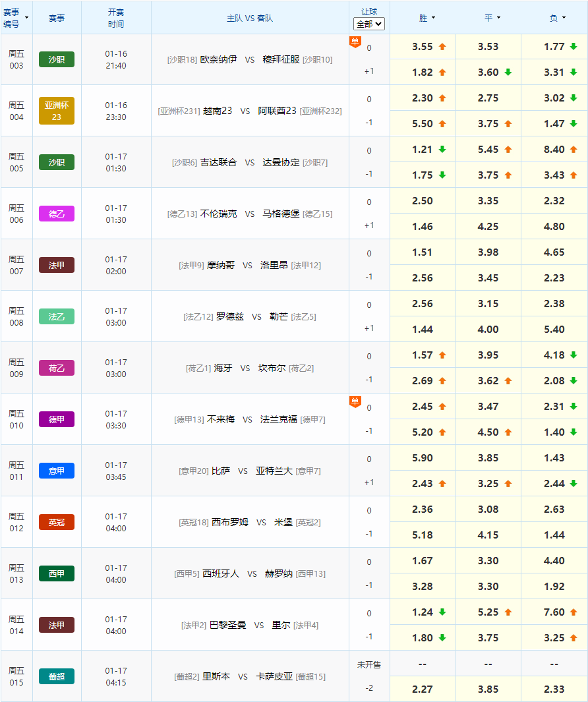
Task: Click the red 单 icon on match 003
Action: point(355,42)
